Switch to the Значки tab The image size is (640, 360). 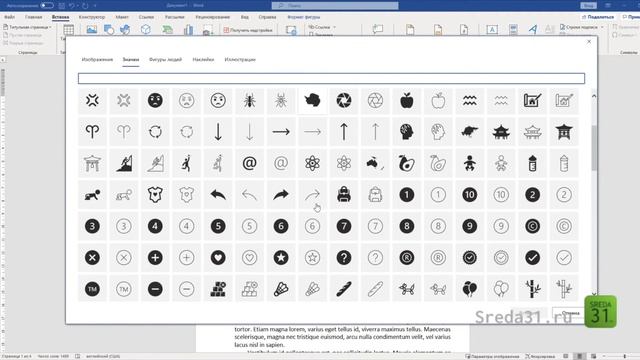[131, 60]
